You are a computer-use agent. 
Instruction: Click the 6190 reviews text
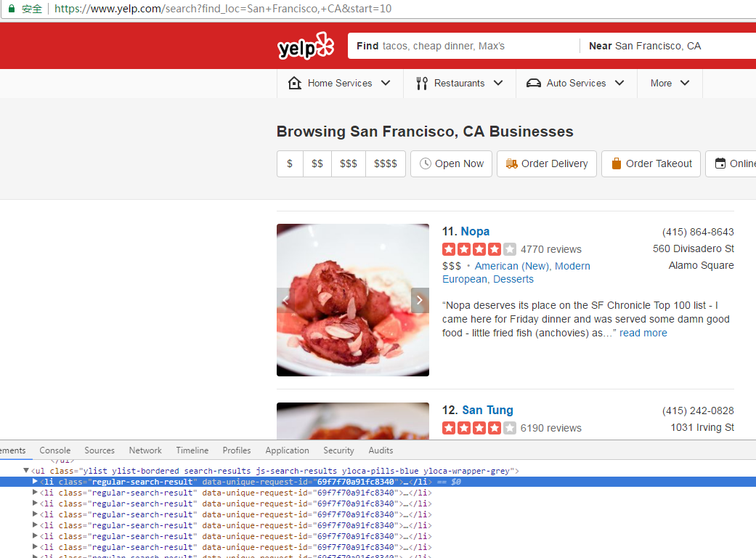point(551,428)
